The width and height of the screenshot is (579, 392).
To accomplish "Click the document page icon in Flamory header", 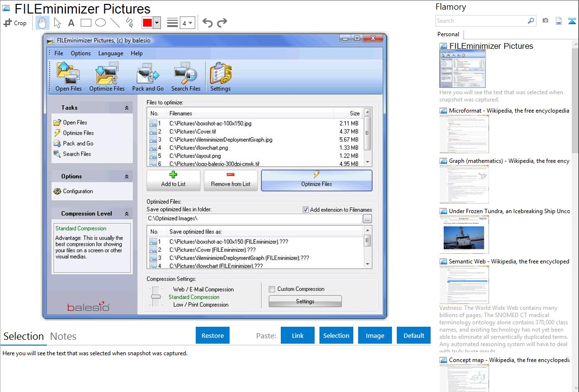I will [x=559, y=21].
